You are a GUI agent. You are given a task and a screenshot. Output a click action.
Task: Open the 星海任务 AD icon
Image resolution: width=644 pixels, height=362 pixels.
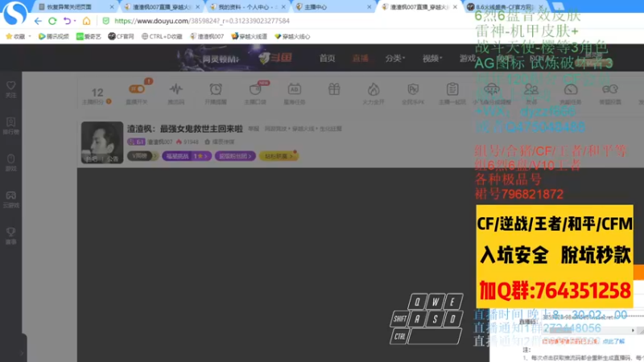pyautogui.click(x=295, y=93)
